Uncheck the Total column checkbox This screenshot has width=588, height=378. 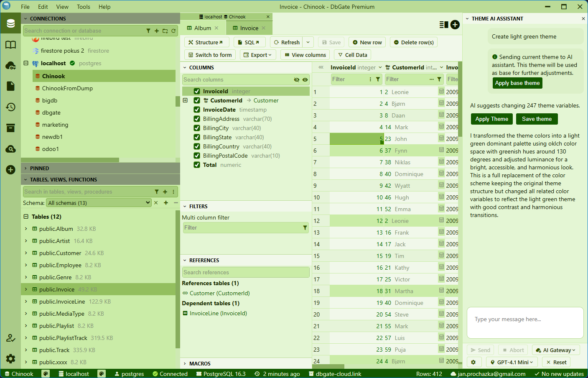[197, 165]
